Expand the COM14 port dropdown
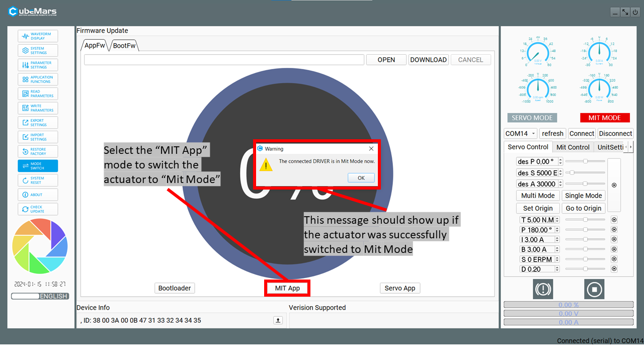The width and height of the screenshot is (644, 362). click(533, 134)
